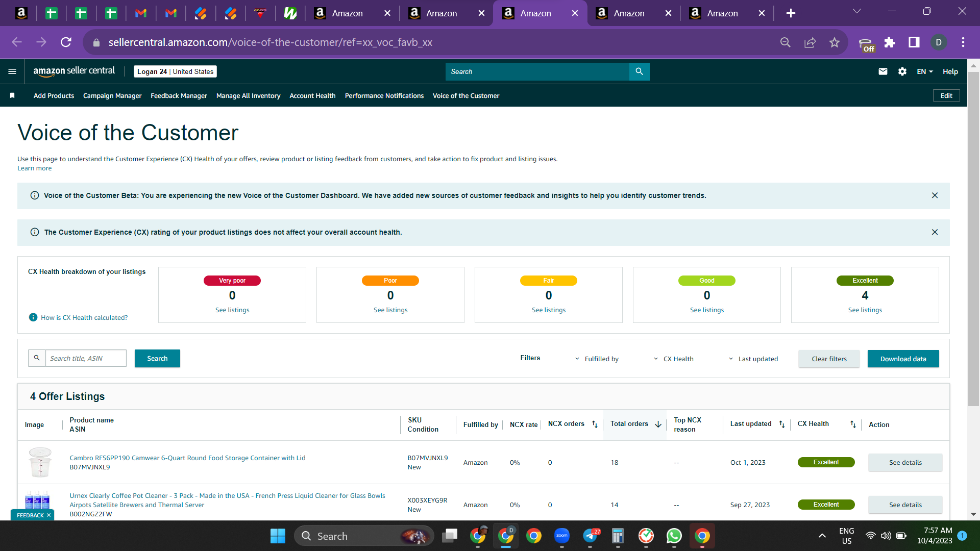Viewport: 980px width, 551px height.
Task: Open Voice of the Customer from favorites bar
Action: [x=466, y=95]
